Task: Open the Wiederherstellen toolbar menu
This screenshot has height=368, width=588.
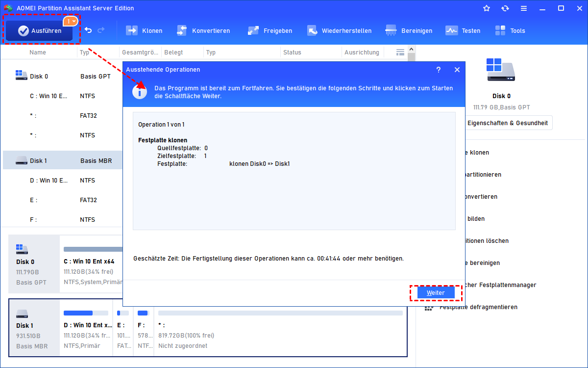Action: 339,30
